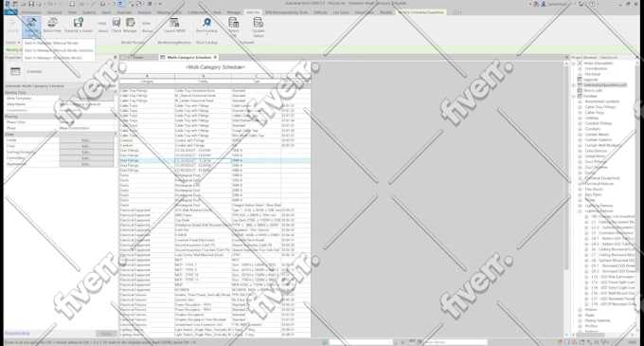
Task: Click the Legends icon in Project Browser
Action: [x=580, y=80]
